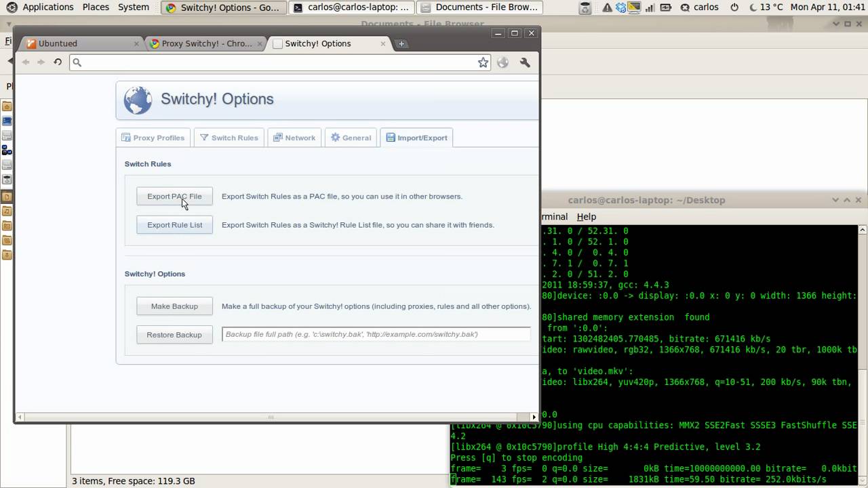Open the Applications menu
Screen dimensions: 868x488
point(47,7)
